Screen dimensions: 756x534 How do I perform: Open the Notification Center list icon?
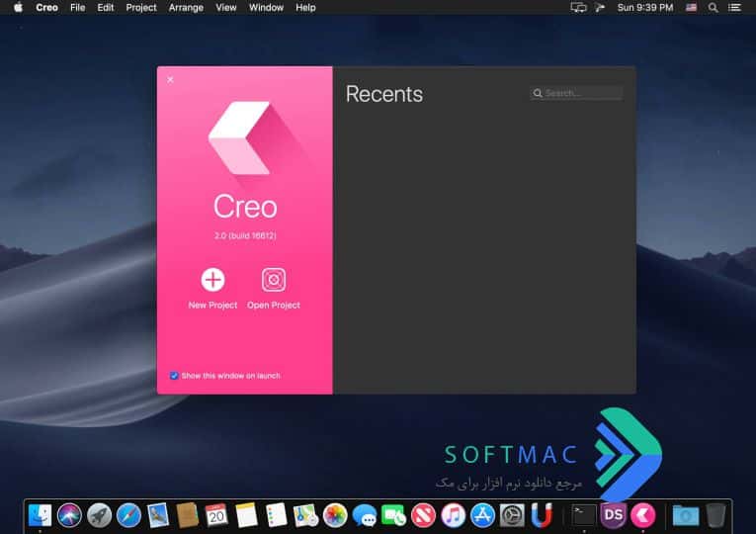pyautogui.click(x=734, y=7)
